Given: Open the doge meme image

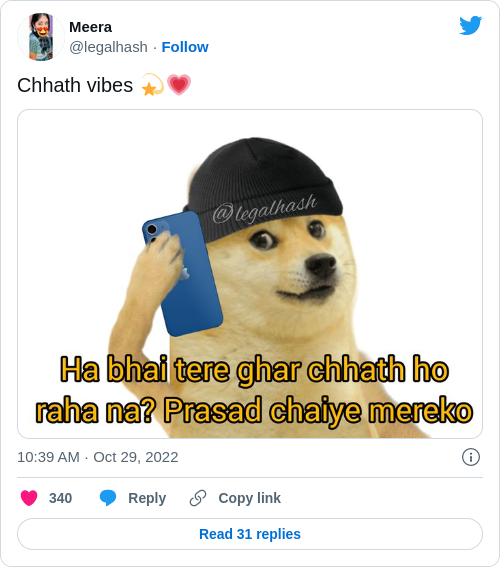Looking at the screenshot, I should (250, 274).
